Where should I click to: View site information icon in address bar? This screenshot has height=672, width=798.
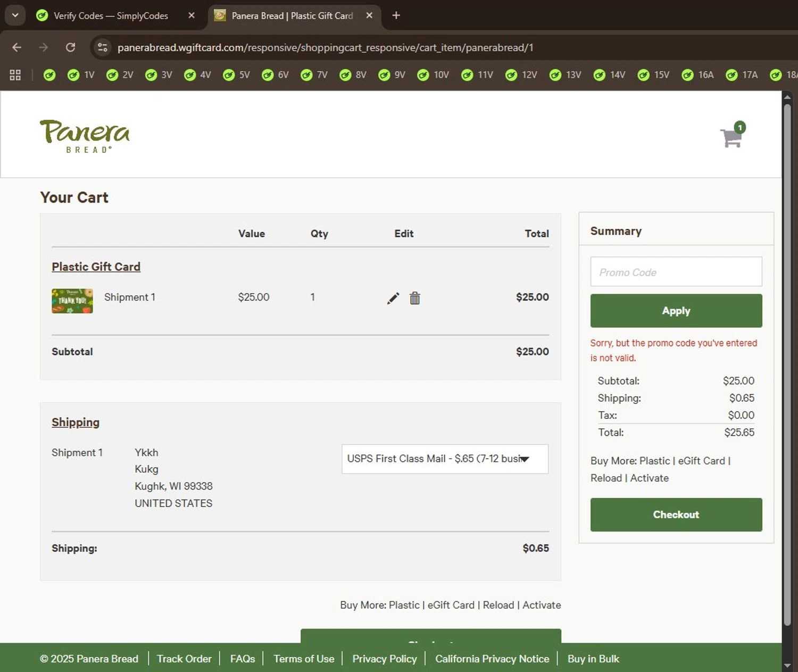point(103,47)
